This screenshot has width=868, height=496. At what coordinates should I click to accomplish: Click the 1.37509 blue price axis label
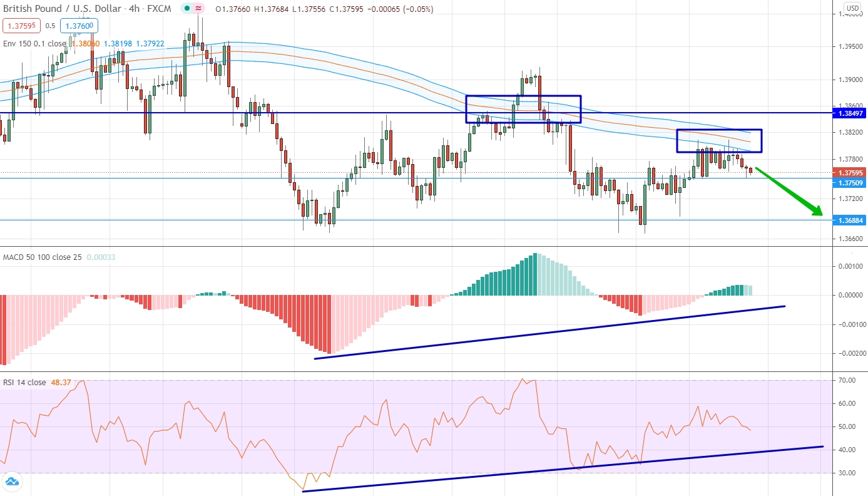(850, 182)
